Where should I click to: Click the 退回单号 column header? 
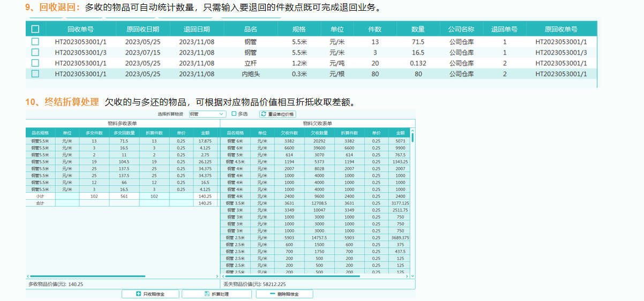click(x=505, y=29)
